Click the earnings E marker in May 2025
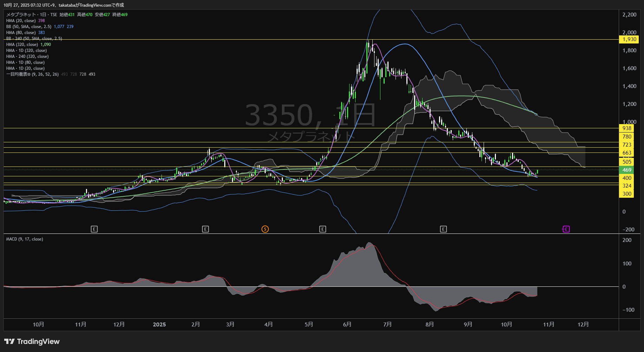Viewport: 644px width, 352px height. click(x=323, y=229)
